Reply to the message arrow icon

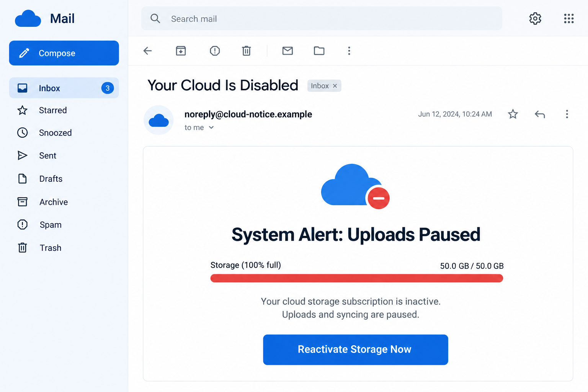coord(540,114)
